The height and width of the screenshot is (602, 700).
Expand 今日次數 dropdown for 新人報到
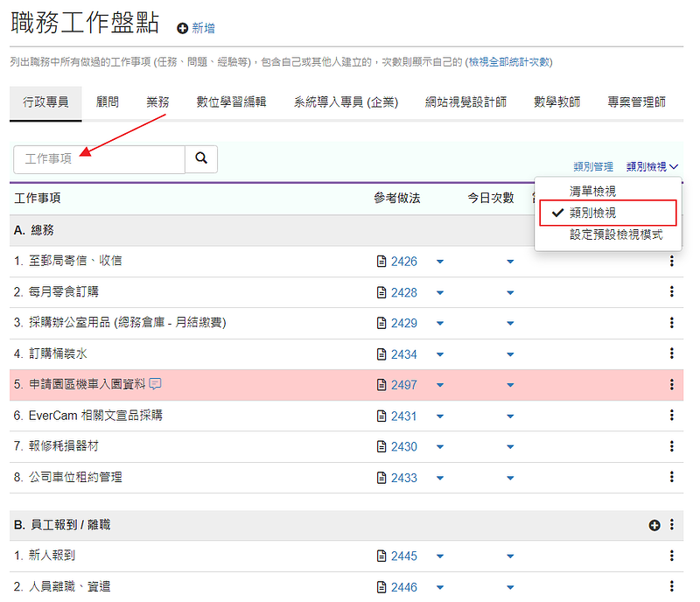pyautogui.click(x=510, y=556)
